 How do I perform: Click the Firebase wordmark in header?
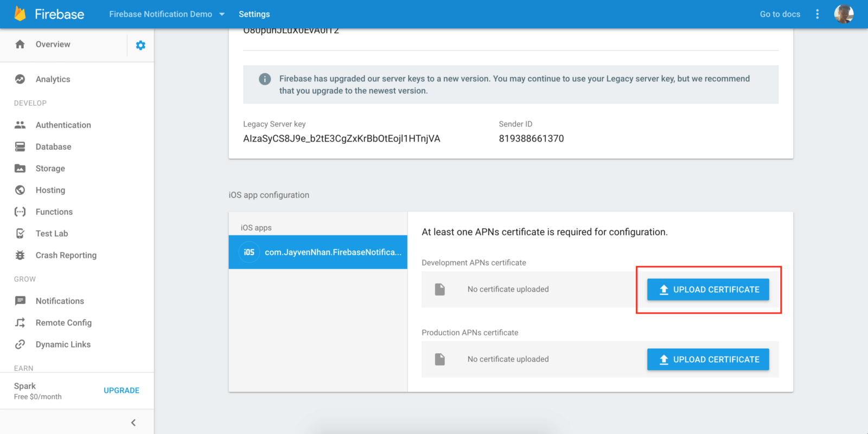[x=60, y=14]
